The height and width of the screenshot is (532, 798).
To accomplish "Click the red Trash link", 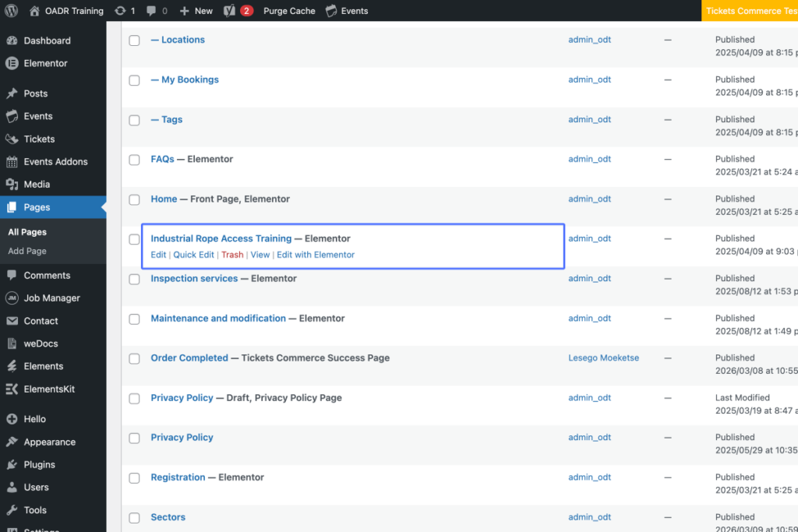I will [232, 255].
